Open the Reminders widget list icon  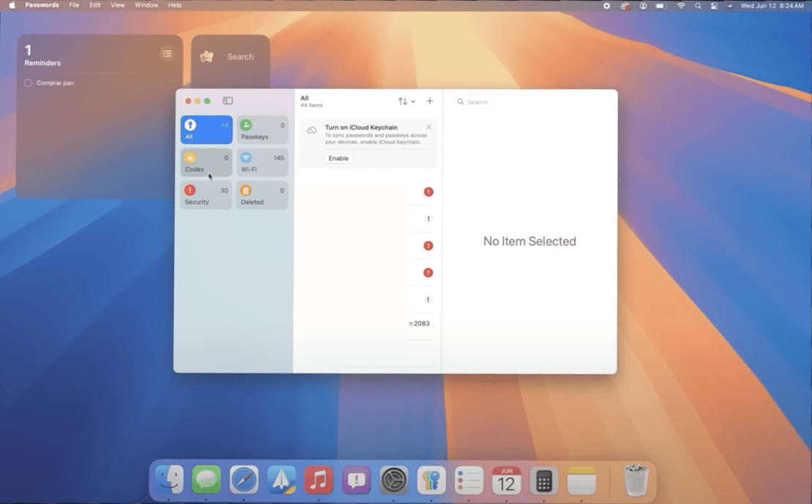point(167,53)
